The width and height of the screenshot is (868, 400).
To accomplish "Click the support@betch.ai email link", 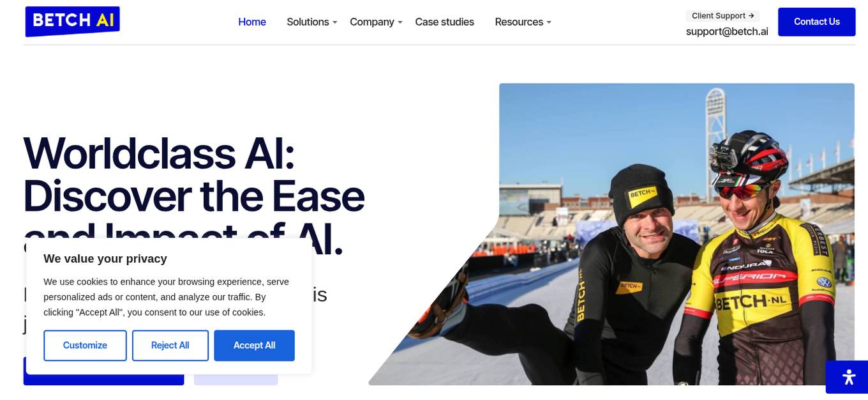I will click(x=727, y=31).
